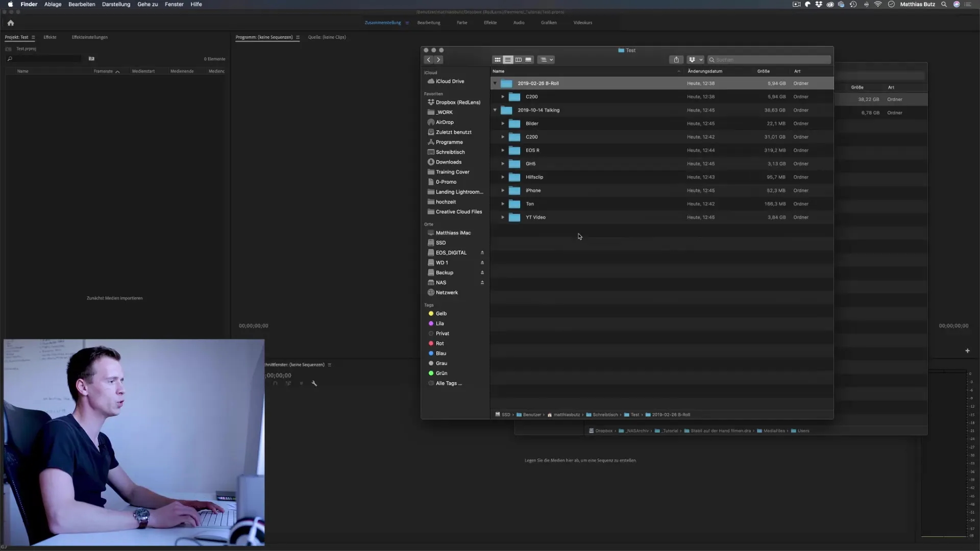This screenshot has width=980, height=551.
Task: Open the Gehe zu menu
Action: point(148,4)
